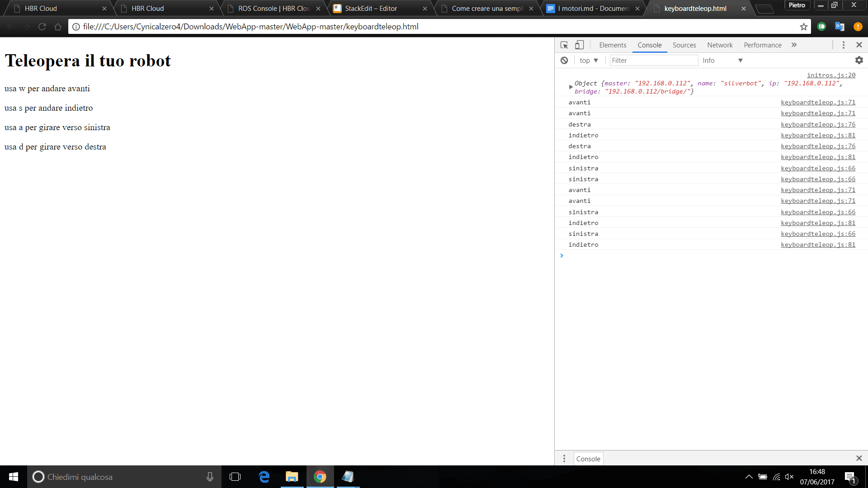Toggle the device toolbar icon

(x=579, y=45)
